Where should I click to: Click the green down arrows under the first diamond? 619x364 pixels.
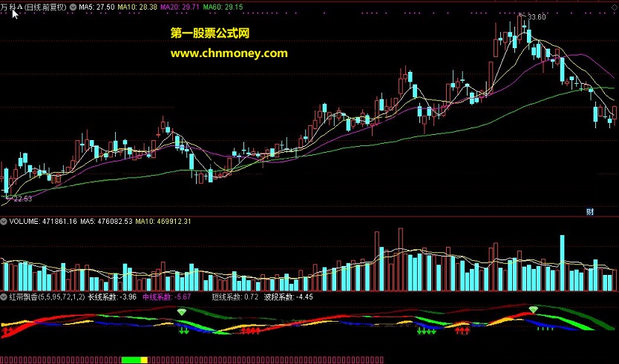click(184, 330)
